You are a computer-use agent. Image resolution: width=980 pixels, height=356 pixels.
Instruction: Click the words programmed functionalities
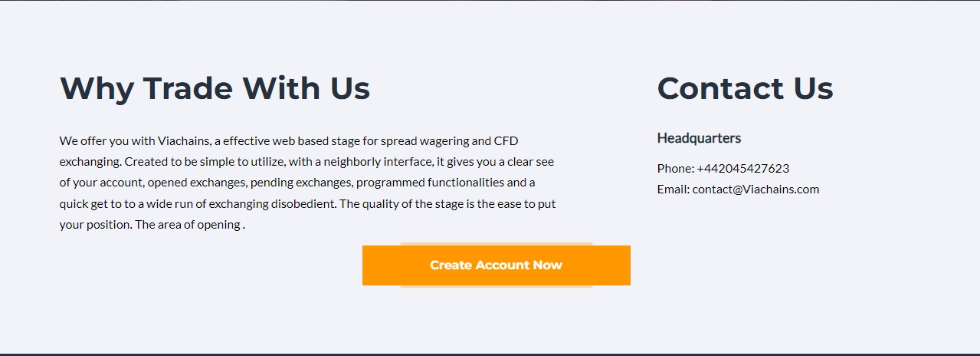pos(430,183)
